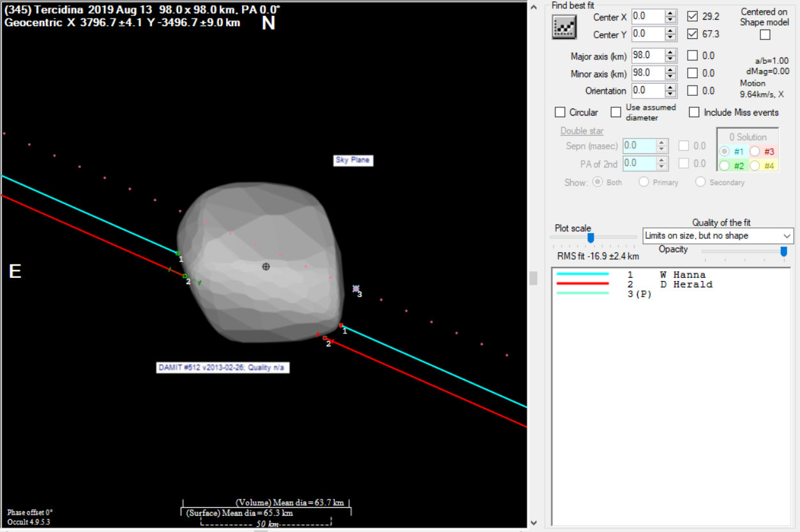Select observer entry 1 W Hanna
Screen dimensions: 800x532
click(667, 275)
